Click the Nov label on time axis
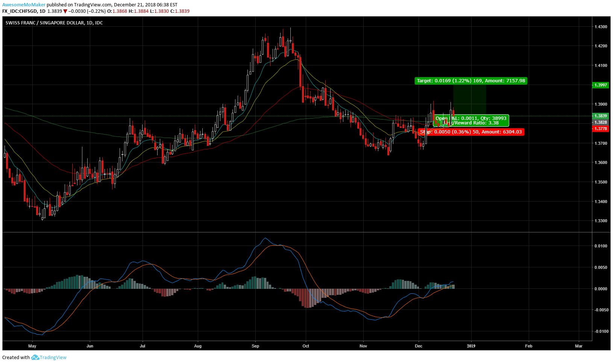 pyautogui.click(x=363, y=346)
